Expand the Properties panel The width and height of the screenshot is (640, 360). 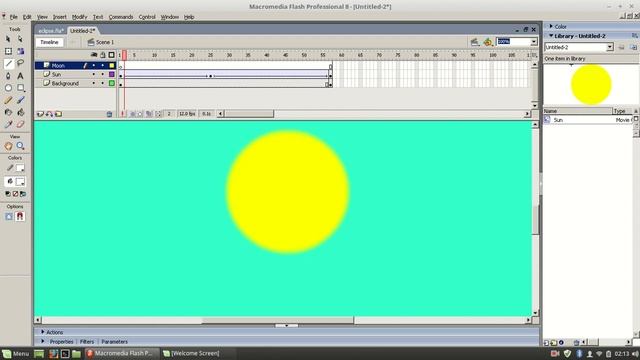coord(42,341)
